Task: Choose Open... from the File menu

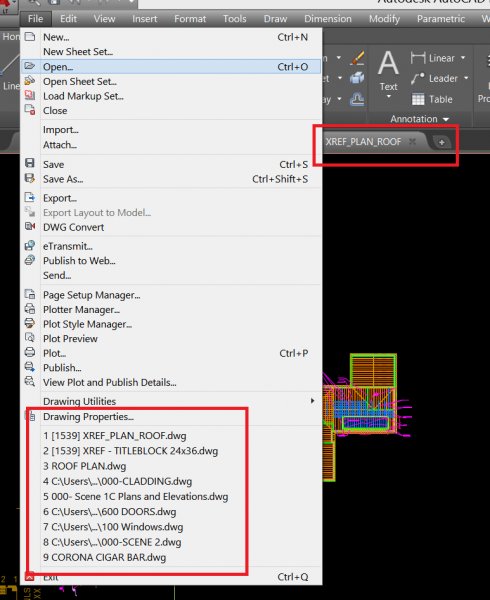Action: point(171,67)
